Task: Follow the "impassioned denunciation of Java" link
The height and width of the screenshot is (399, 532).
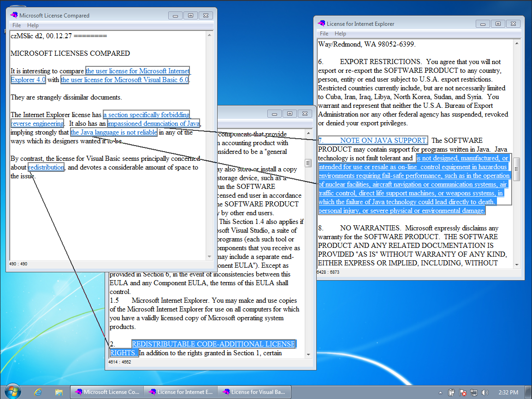Action: 154,123
